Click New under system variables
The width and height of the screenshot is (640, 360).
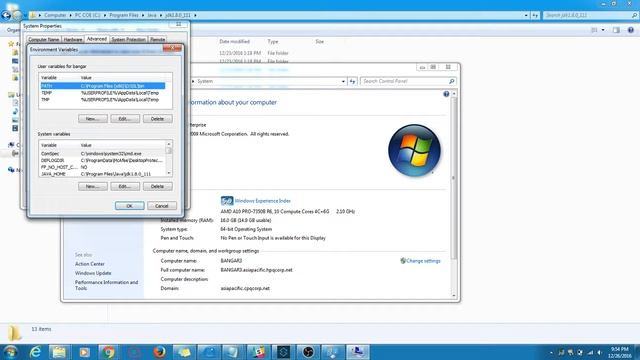point(93,187)
